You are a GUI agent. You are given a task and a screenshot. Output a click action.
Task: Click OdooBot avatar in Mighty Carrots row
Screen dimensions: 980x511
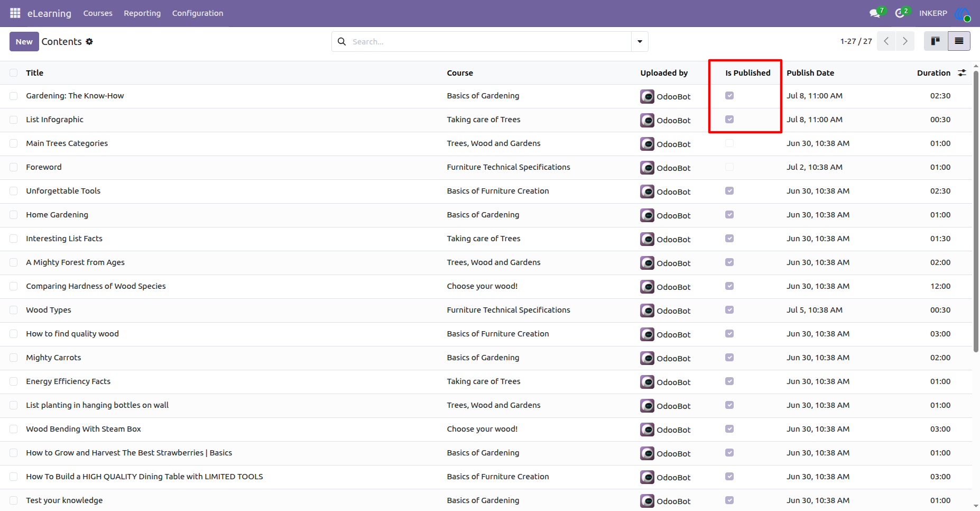tap(647, 358)
